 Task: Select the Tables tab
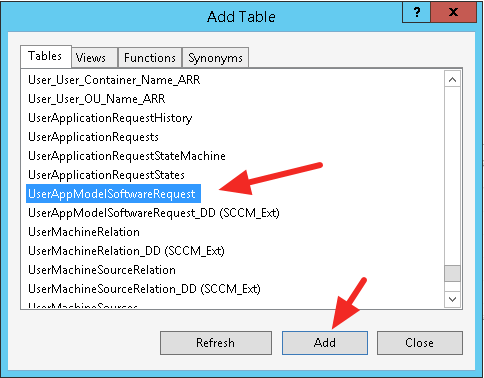46,56
